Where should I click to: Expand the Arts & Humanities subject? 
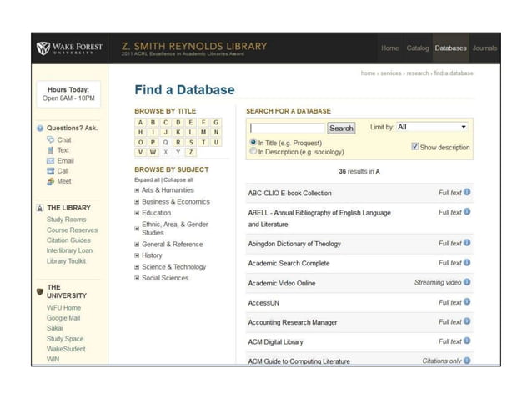pyautogui.click(x=137, y=190)
